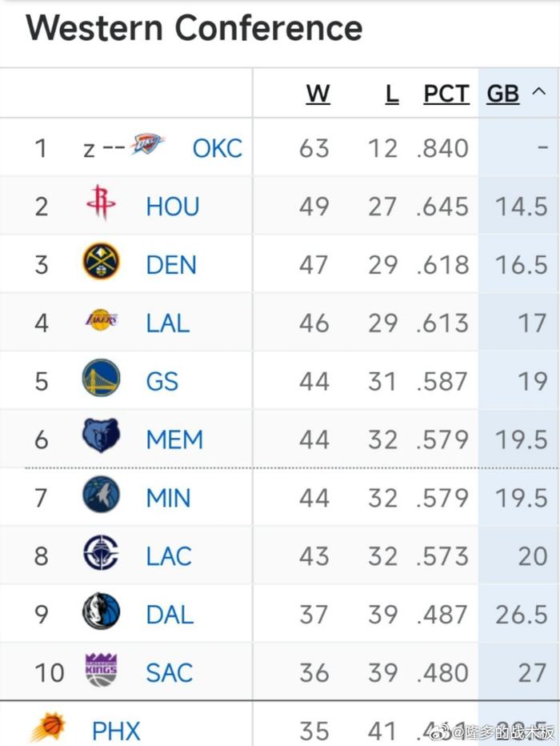Open the OKC team link
The height and width of the screenshot is (746, 560).
pos(217,148)
